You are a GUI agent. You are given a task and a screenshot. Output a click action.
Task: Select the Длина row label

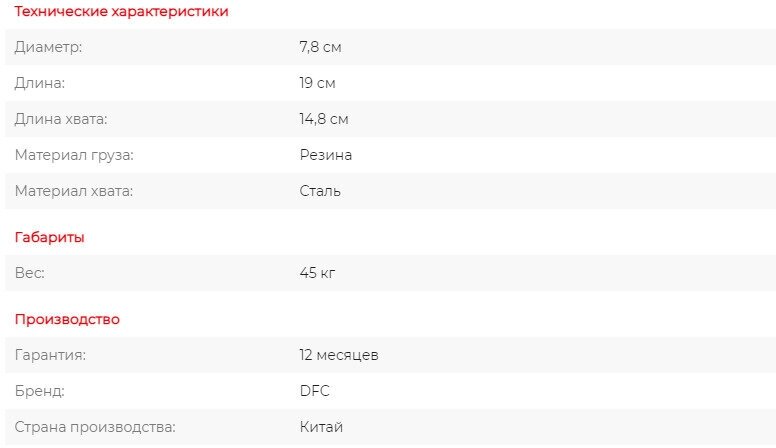[x=40, y=83]
